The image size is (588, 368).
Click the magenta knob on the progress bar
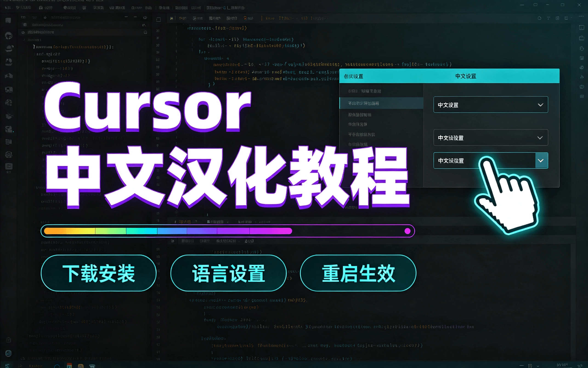coord(407,231)
